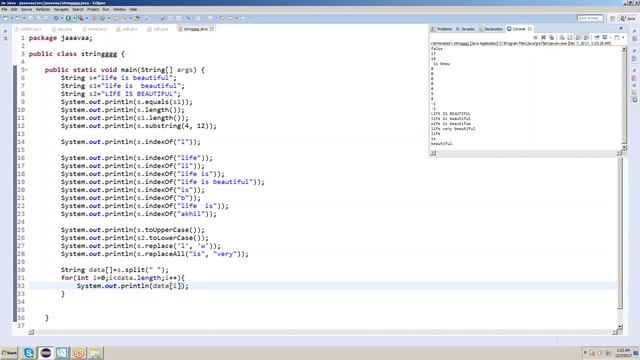
Task: Open the File menu
Action: (4, 9)
